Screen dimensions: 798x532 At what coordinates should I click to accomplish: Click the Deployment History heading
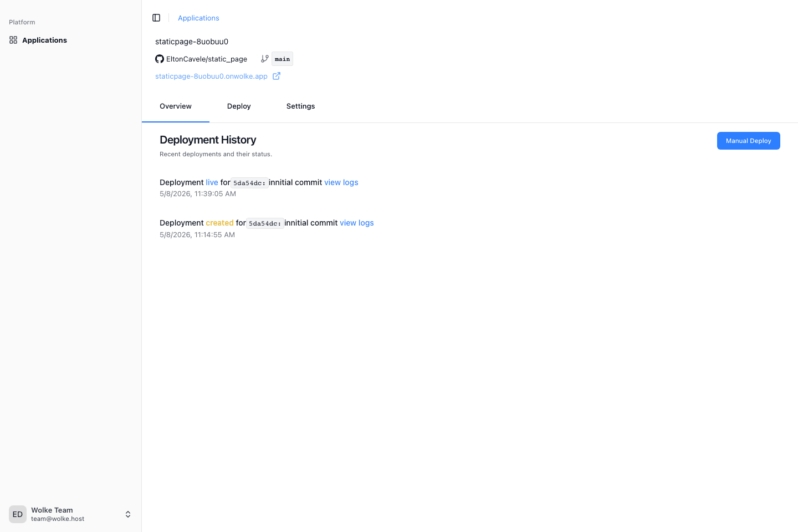208,140
